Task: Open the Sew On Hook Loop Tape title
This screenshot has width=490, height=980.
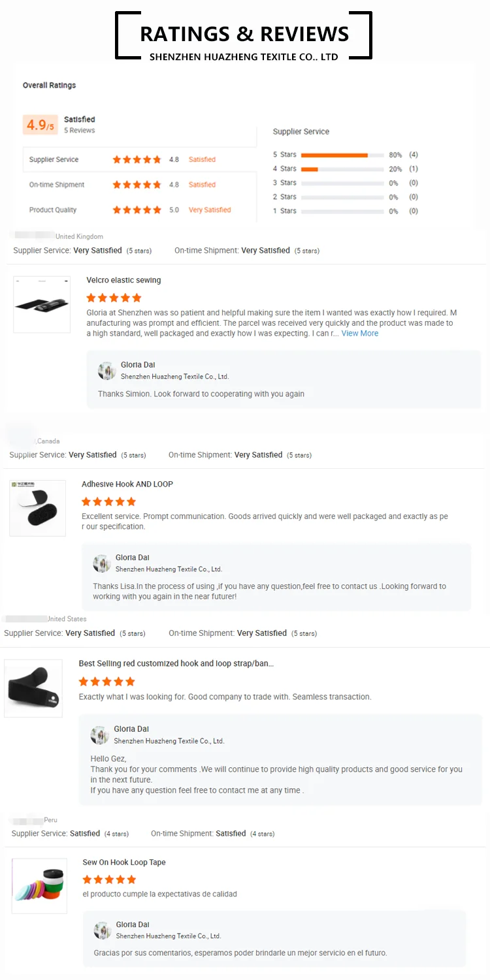Action: (124, 862)
